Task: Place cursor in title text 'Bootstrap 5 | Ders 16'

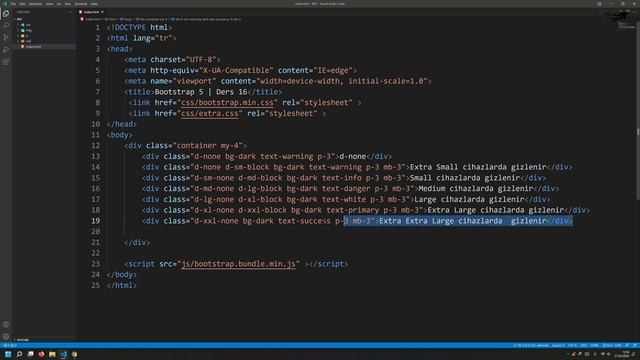Action: (201, 92)
